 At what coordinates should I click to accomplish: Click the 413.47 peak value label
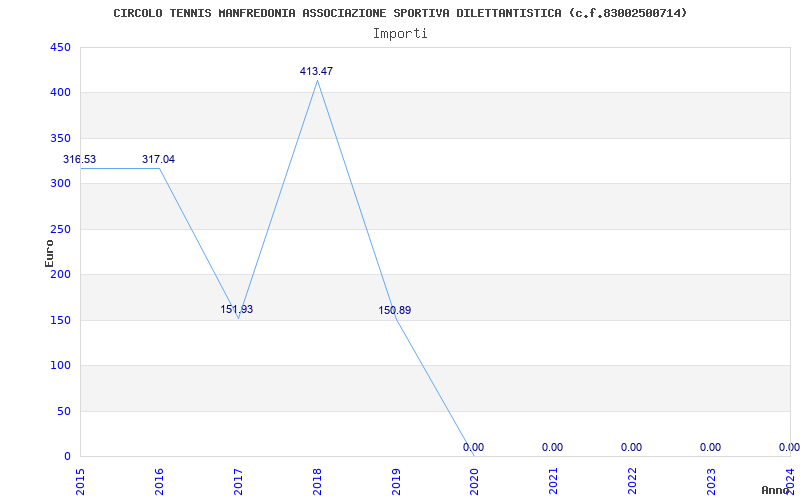(x=316, y=71)
